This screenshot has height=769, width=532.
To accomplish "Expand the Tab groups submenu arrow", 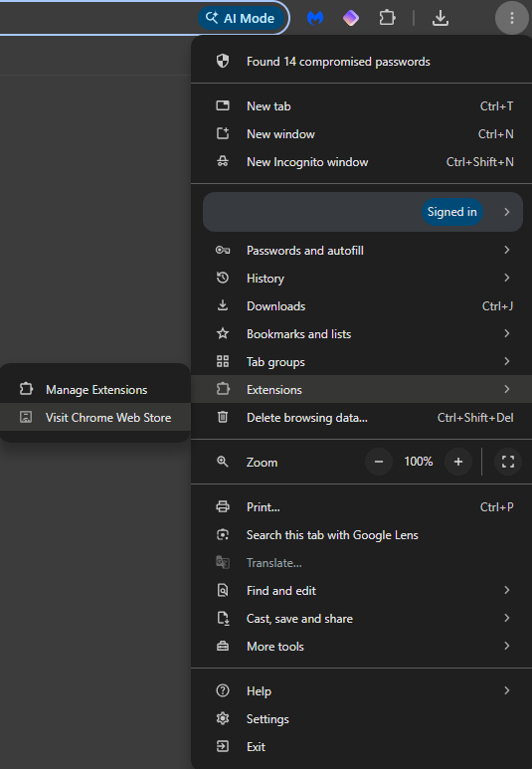I will [506, 361].
